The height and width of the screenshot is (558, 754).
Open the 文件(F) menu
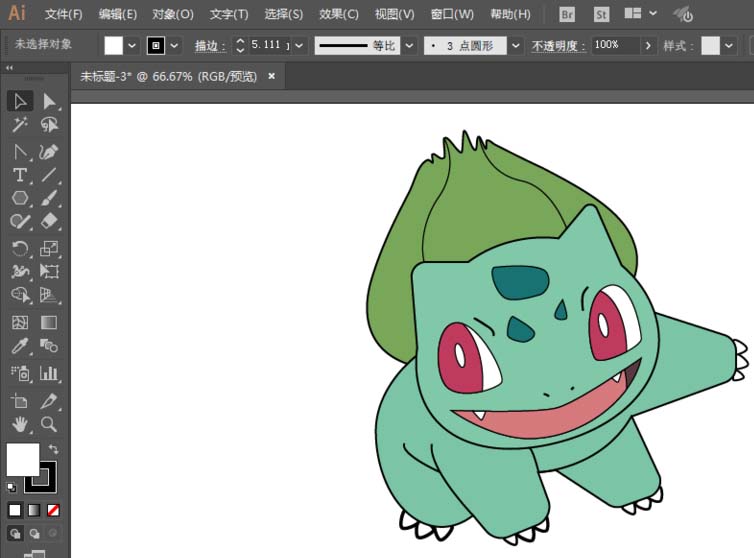tap(64, 14)
